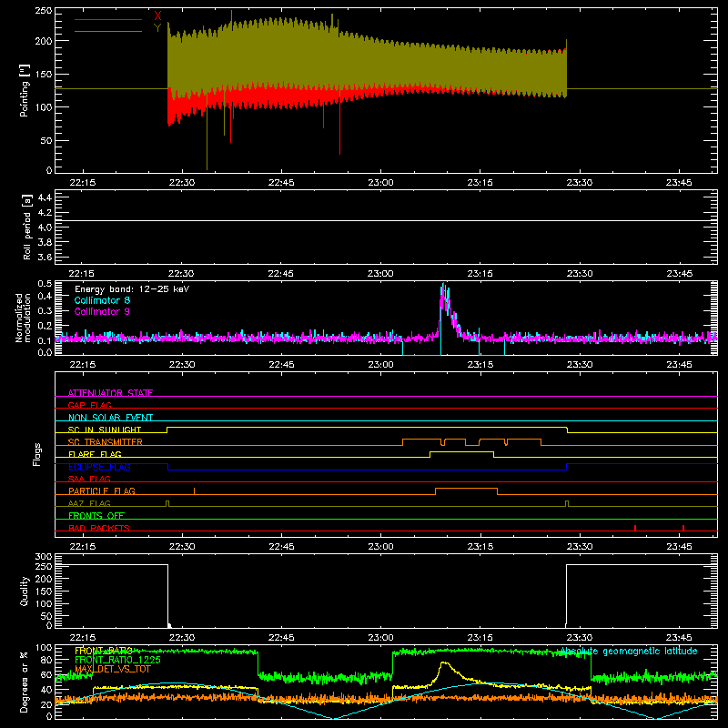The image size is (728, 728).
Task: Click the second BAD_PACKETS spike near 23:45
Action: (x=683, y=528)
